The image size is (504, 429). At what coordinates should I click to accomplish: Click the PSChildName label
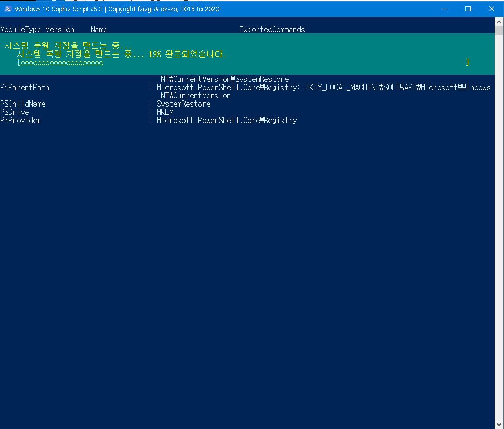tap(23, 104)
